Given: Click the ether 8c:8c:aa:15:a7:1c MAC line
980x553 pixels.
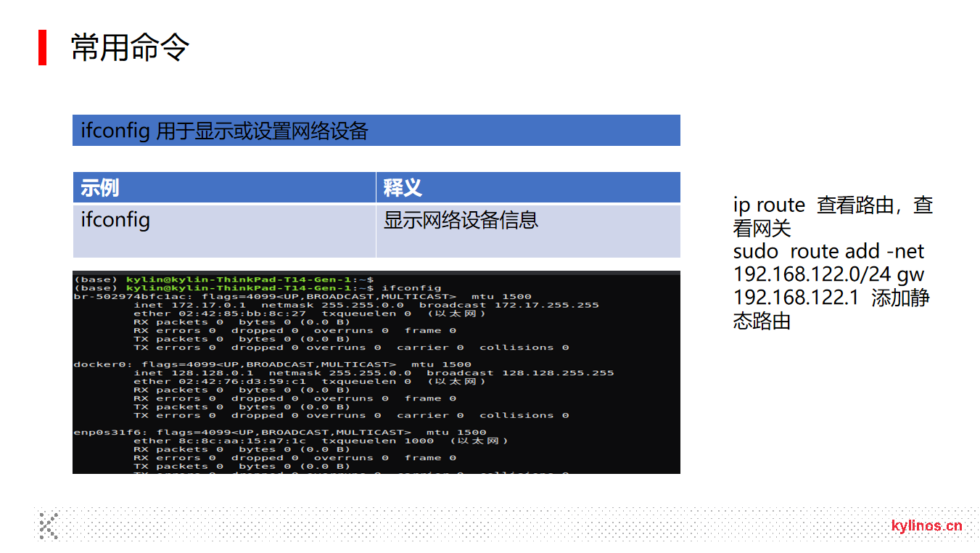Looking at the screenshot, I should click(x=220, y=441).
